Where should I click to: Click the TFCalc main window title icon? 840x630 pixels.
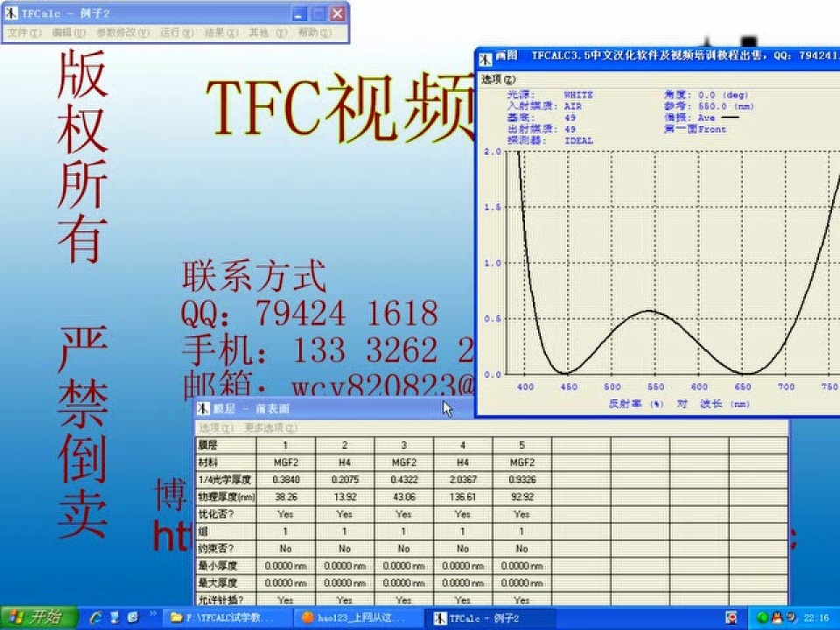pos(11,13)
